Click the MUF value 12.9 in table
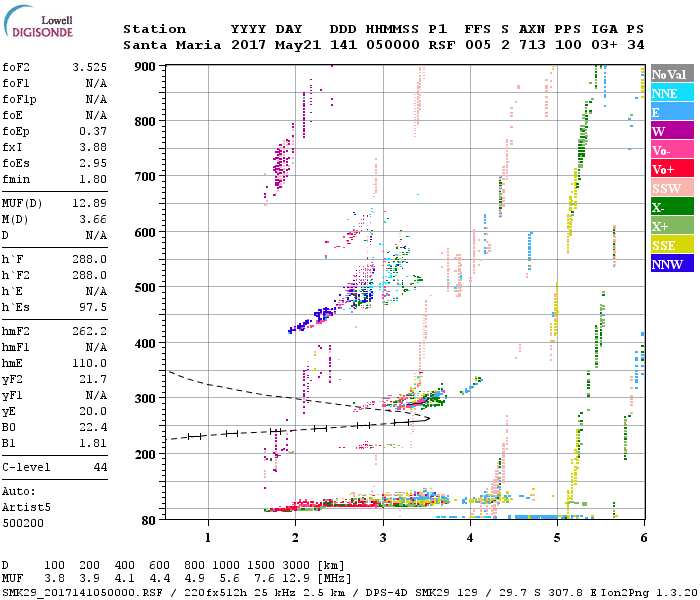Screen dimensions: 700x600 coord(297,579)
